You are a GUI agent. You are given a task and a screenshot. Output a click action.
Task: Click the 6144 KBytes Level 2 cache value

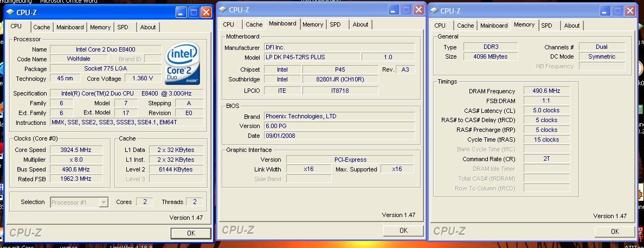[176, 169]
